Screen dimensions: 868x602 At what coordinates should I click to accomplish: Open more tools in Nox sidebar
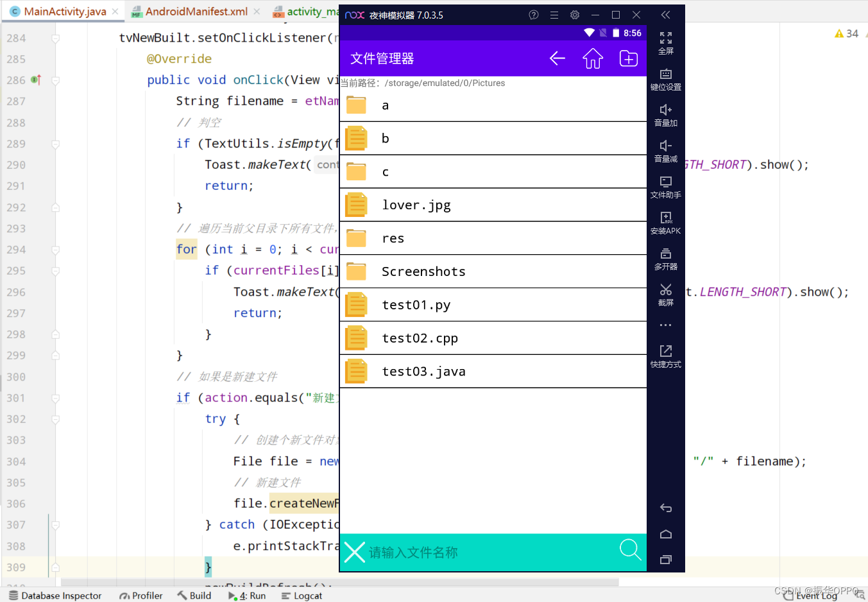(666, 325)
